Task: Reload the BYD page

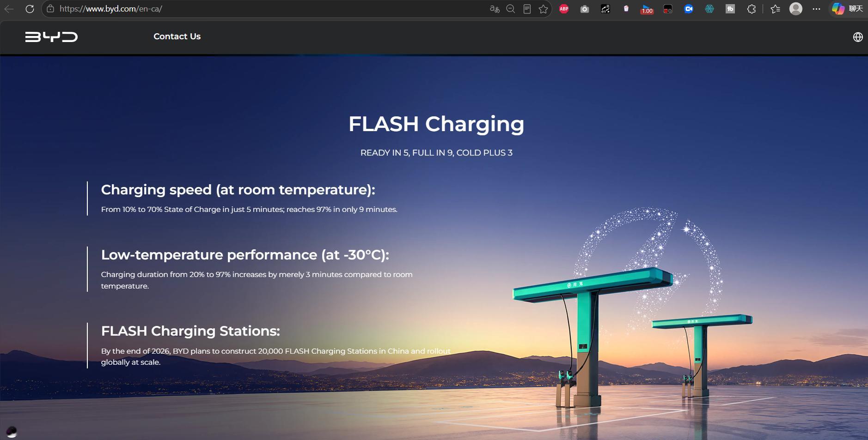Action: (30, 9)
